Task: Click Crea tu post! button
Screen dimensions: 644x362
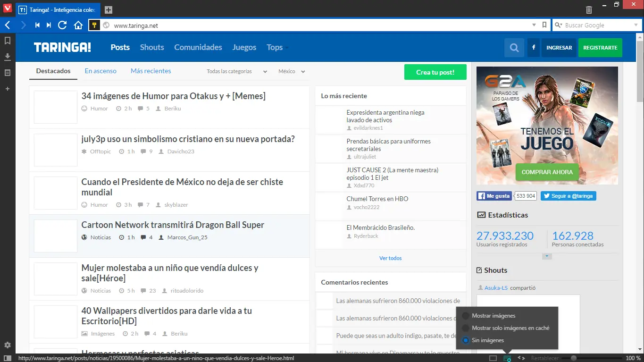Action: coord(435,72)
